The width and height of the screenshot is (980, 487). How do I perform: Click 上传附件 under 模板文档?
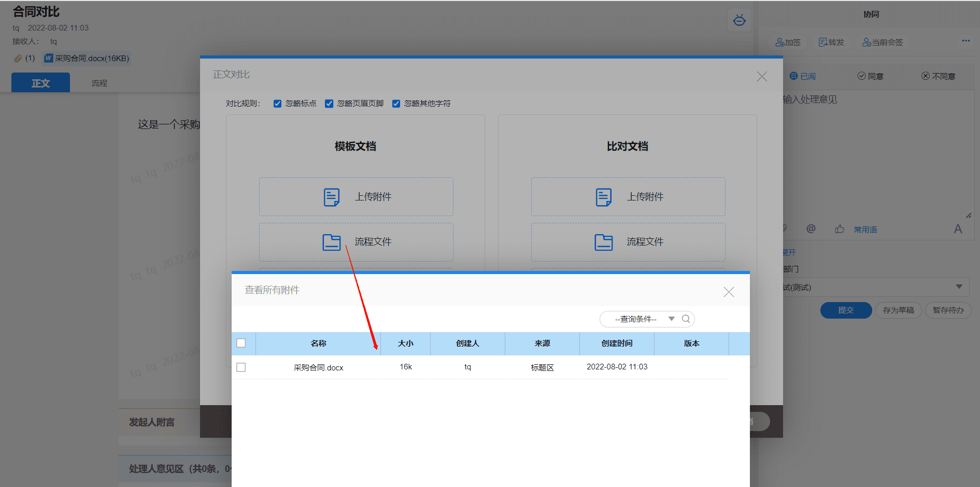[356, 197]
